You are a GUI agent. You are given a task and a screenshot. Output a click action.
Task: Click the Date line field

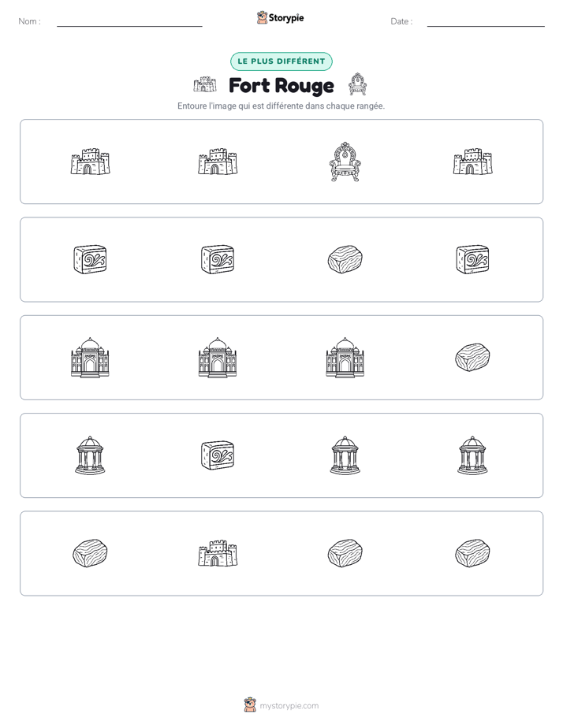pyautogui.click(x=486, y=21)
